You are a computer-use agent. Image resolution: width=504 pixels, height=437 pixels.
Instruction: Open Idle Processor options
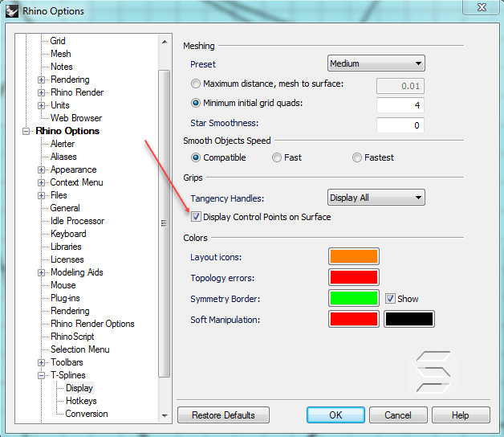click(x=78, y=221)
